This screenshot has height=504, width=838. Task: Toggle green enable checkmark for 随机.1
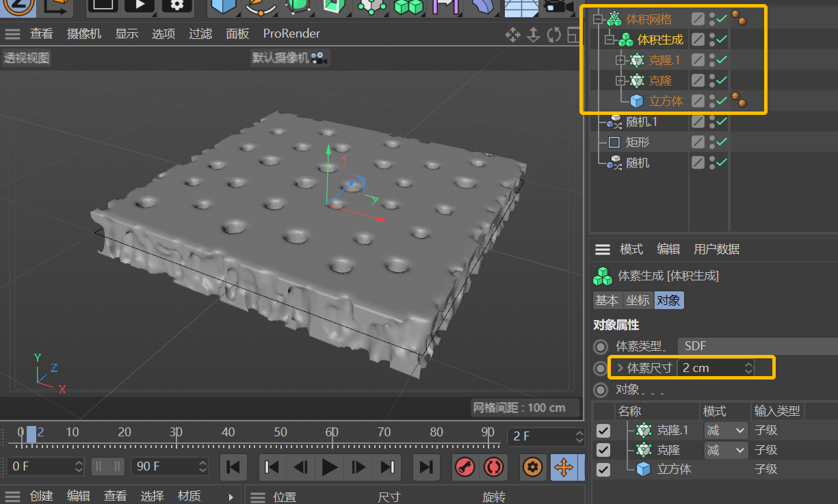(x=721, y=122)
